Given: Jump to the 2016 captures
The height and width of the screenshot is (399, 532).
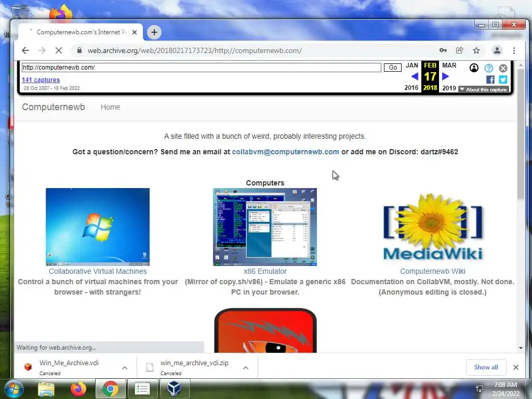Looking at the screenshot, I should (411, 87).
